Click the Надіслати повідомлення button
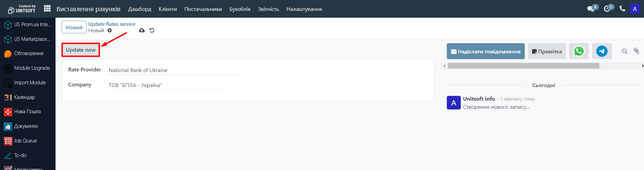644x170 pixels. pyautogui.click(x=486, y=51)
